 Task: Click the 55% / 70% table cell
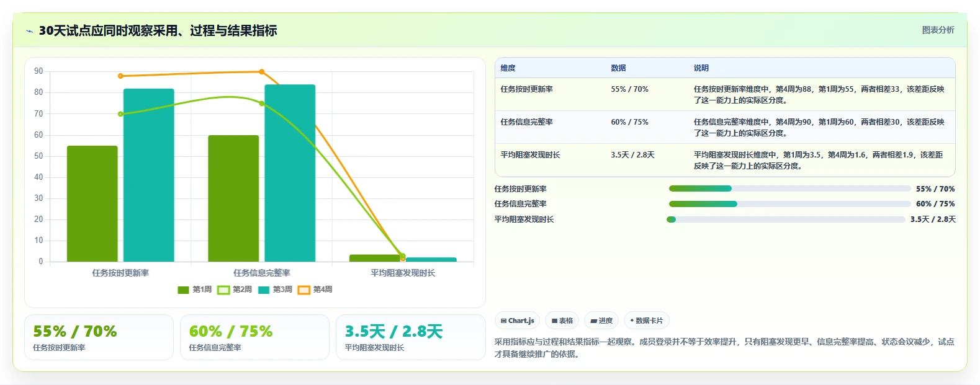[629, 89]
